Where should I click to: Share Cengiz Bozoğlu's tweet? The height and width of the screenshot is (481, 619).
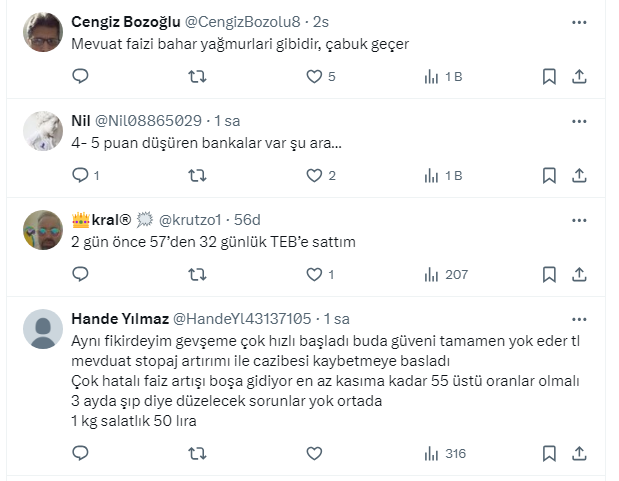pyautogui.click(x=579, y=76)
